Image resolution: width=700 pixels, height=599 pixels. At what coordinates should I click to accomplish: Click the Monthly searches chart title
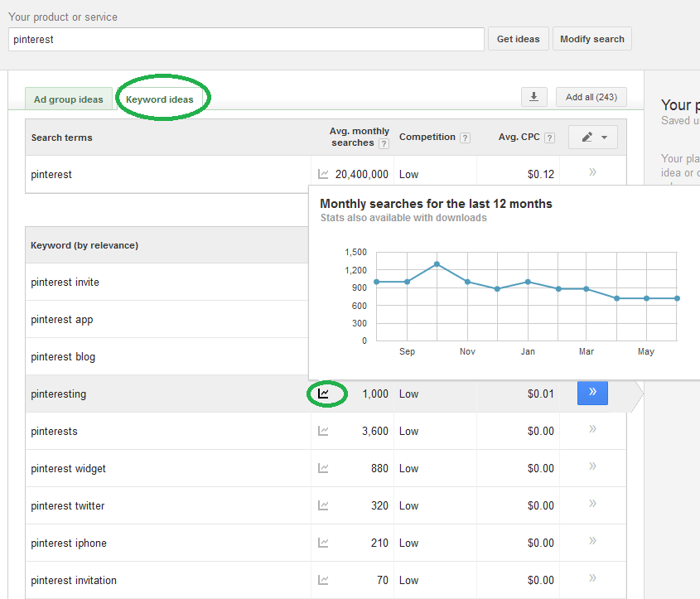click(437, 204)
